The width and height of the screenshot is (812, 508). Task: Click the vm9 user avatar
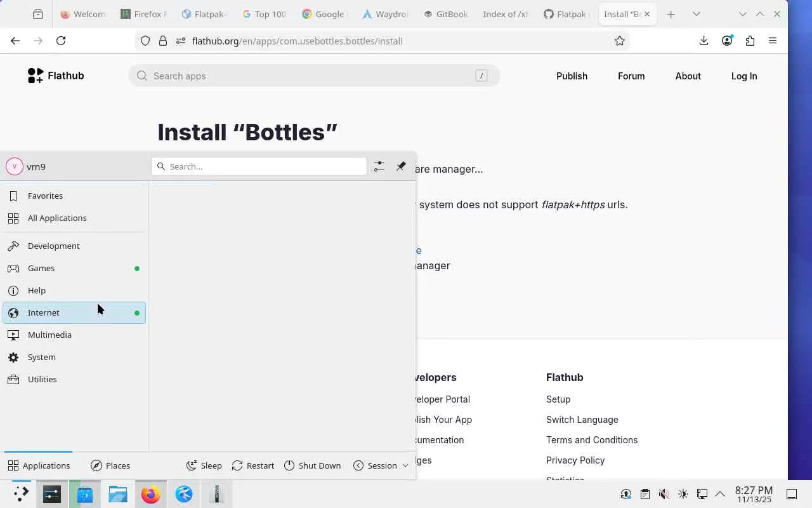pyautogui.click(x=14, y=166)
